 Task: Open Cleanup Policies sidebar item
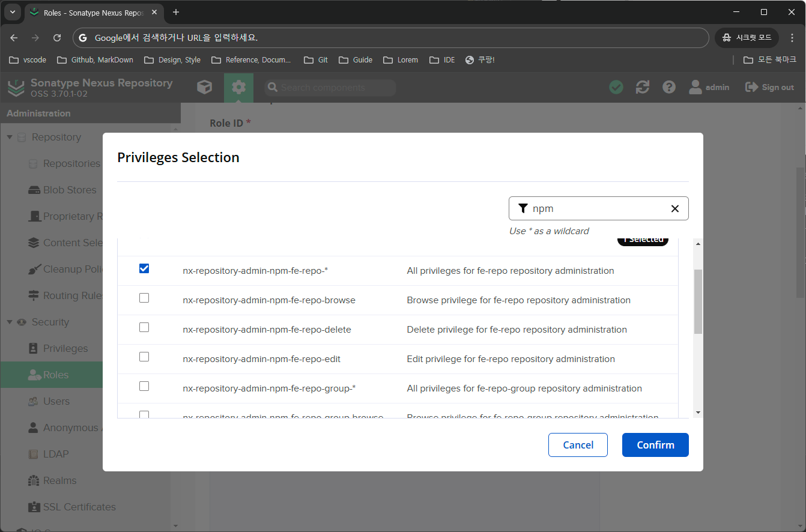pyautogui.click(x=65, y=269)
